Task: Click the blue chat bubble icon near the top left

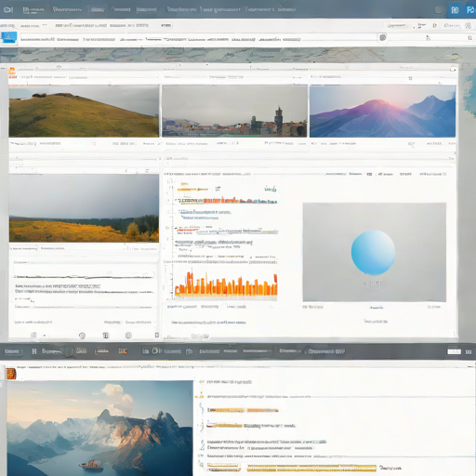Action: coord(9,37)
